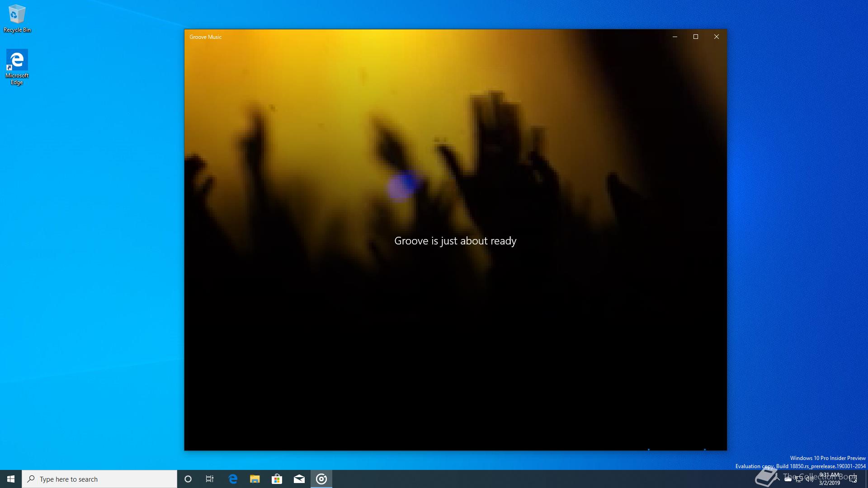Click the 'Groove Music' window title text
868x488 pixels.
tap(206, 37)
